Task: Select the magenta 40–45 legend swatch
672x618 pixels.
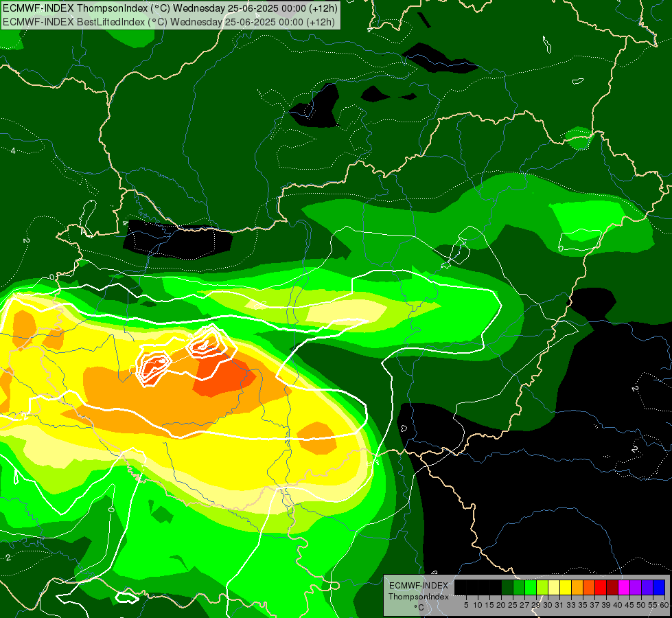Action: [624, 587]
